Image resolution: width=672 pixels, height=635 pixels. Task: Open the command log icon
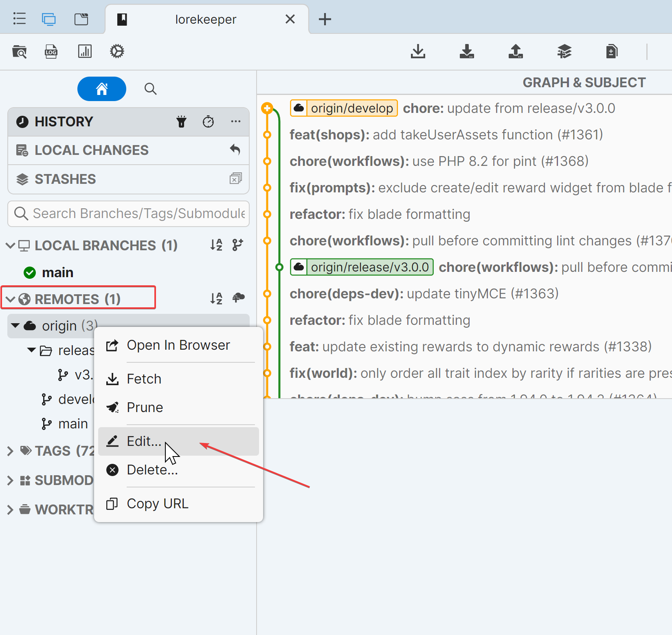(51, 52)
